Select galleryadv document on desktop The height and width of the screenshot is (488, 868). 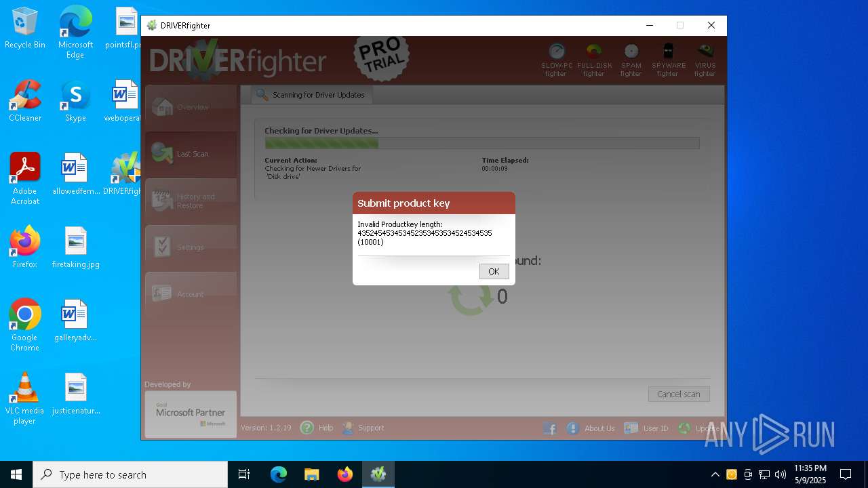(x=75, y=321)
